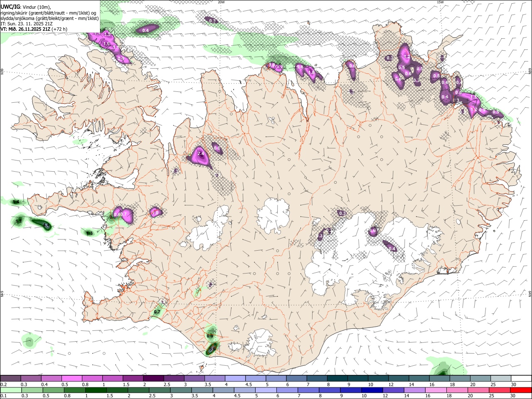
Task: Click the dark teal top-row swatch between 8 and 9
Action: tap(337, 378)
